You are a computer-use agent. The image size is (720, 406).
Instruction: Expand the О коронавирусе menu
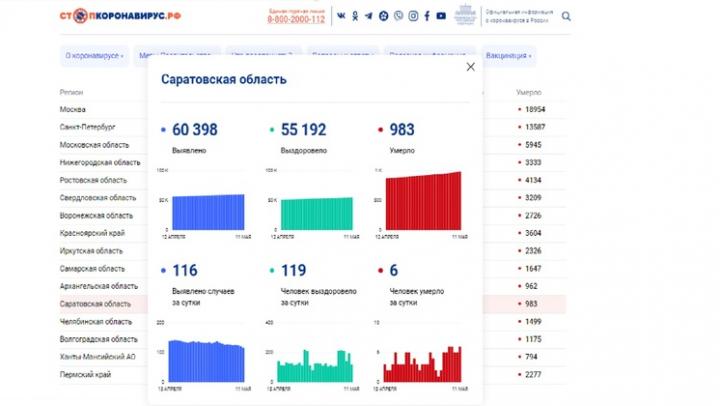[94, 56]
